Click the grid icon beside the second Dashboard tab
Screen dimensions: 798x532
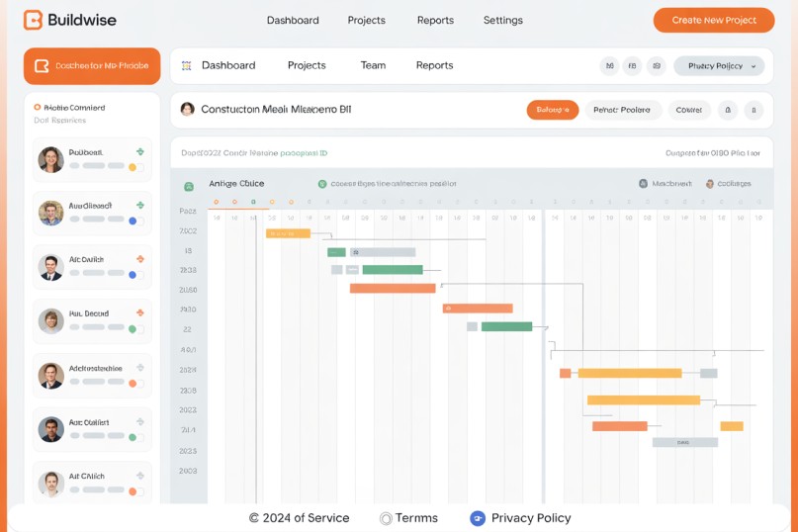tap(186, 66)
